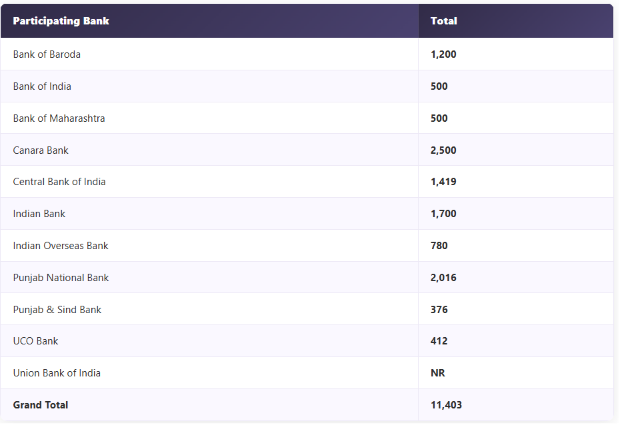The image size is (619, 424).
Task: Select the Bank of Baroda row name
Action: coord(47,54)
